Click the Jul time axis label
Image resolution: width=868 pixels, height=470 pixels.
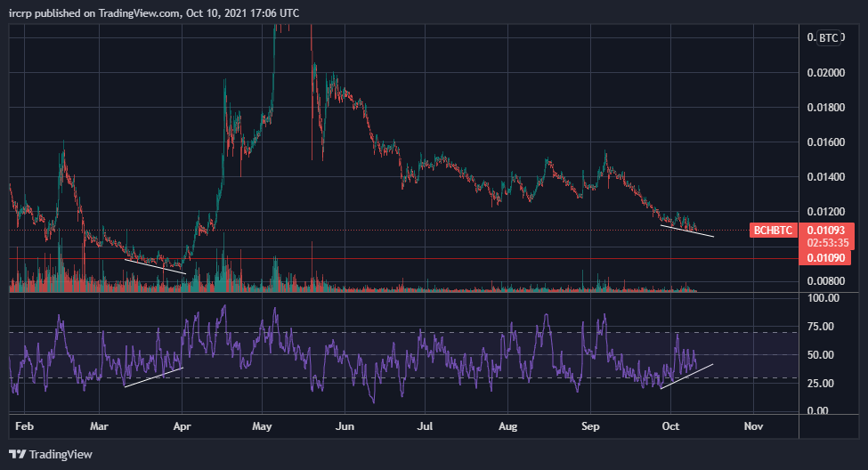pyautogui.click(x=425, y=426)
